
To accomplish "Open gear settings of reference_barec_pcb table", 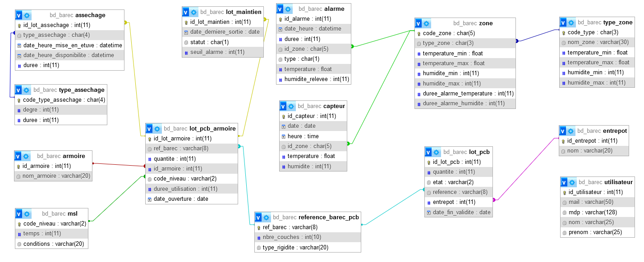I will pos(267,217).
